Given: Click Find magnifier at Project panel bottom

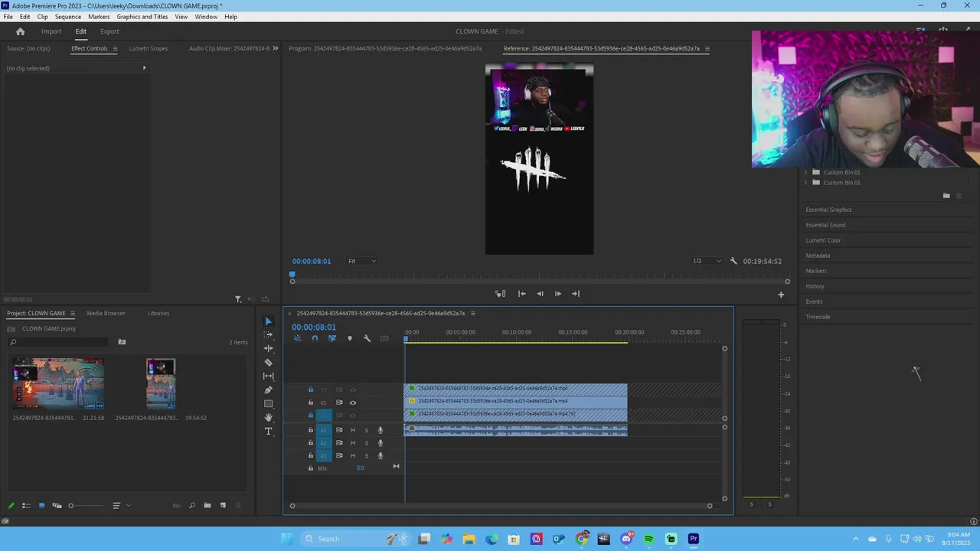Looking at the screenshot, I should [192, 505].
